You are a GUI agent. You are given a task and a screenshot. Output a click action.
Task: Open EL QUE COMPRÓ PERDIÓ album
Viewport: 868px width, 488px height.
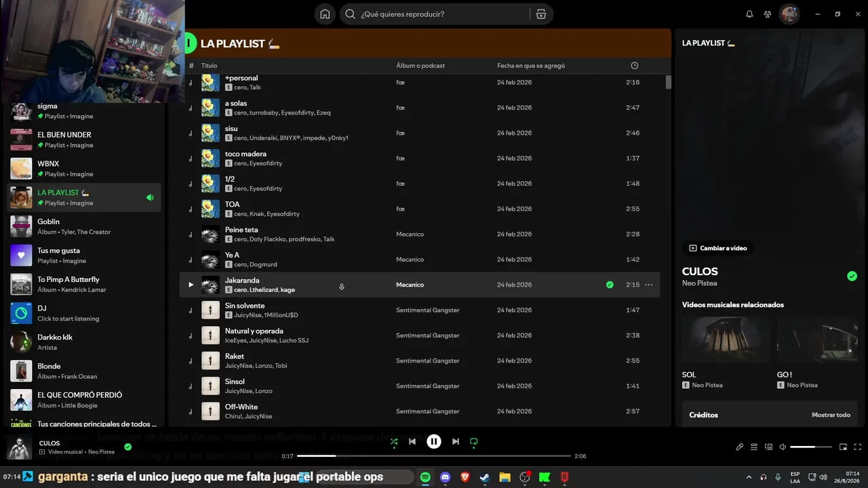click(x=85, y=400)
